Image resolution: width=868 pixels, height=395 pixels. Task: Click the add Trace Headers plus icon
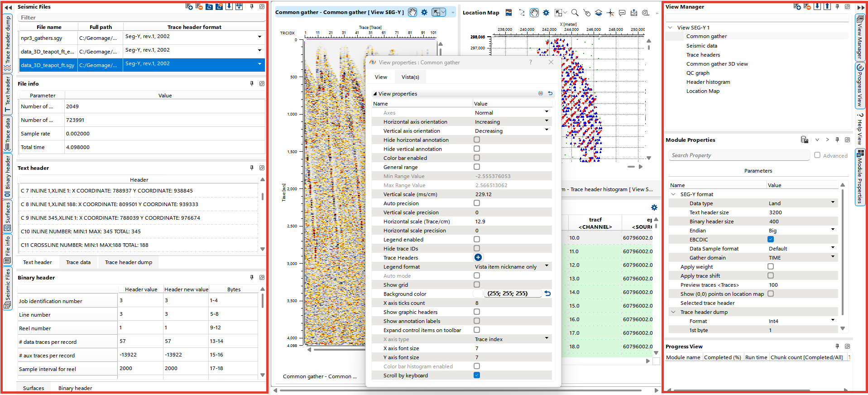(478, 257)
